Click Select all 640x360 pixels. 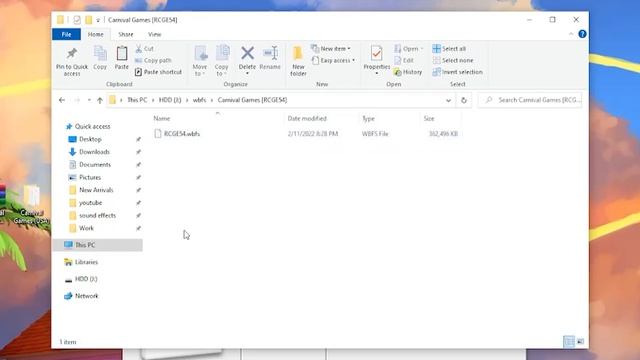tap(449, 49)
